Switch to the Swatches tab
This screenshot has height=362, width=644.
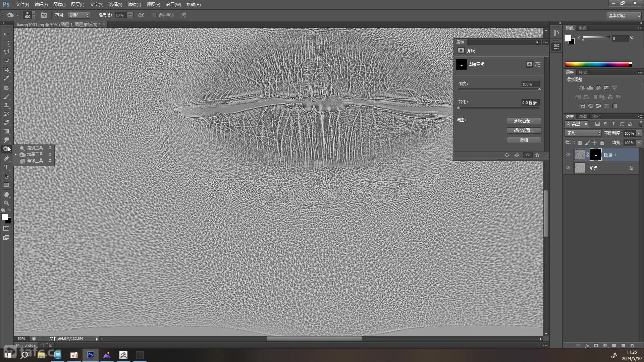(583, 28)
